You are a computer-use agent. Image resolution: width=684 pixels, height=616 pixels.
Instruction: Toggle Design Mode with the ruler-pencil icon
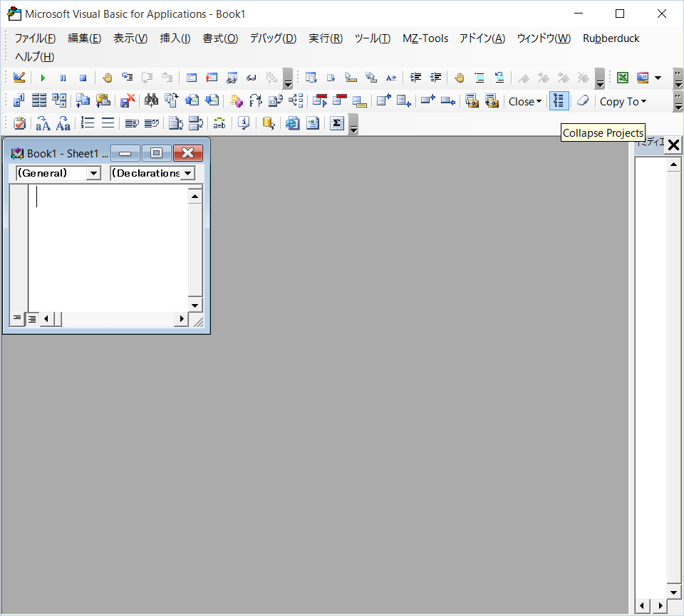(x=19, y=78)
